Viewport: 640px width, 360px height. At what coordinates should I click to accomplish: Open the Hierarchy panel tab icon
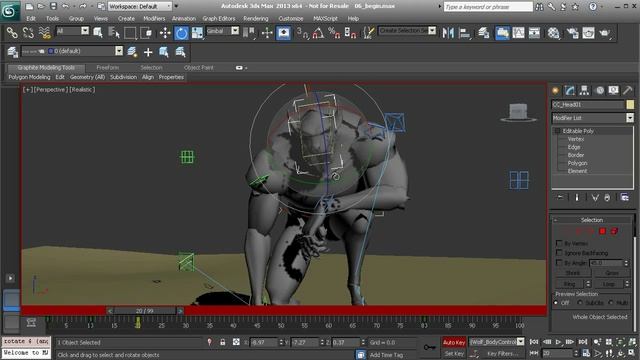tap(584, 91)
